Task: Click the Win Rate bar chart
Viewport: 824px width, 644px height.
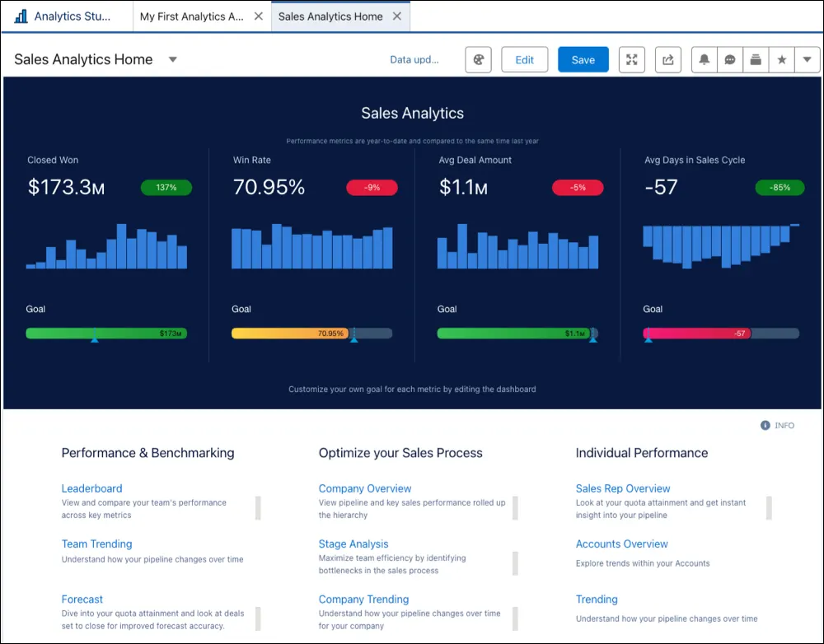Action: 312,246
